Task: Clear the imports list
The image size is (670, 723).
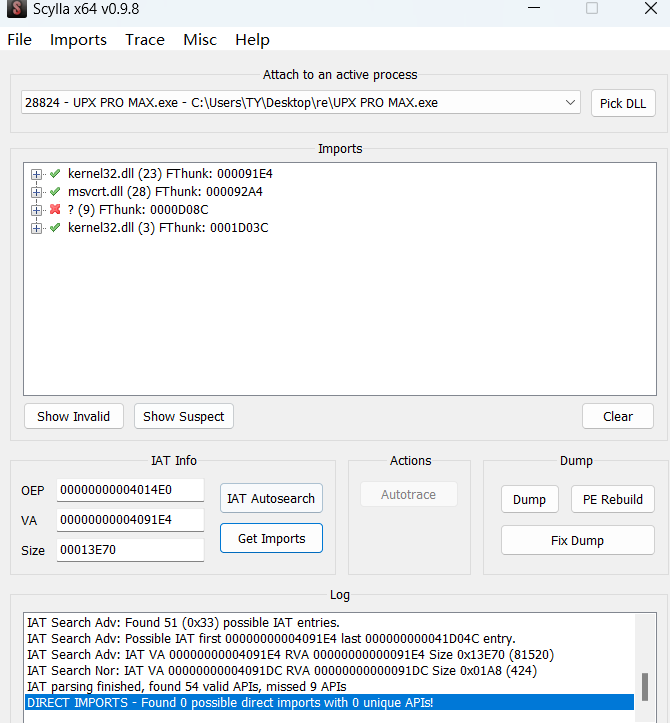Action: [618, 416]
